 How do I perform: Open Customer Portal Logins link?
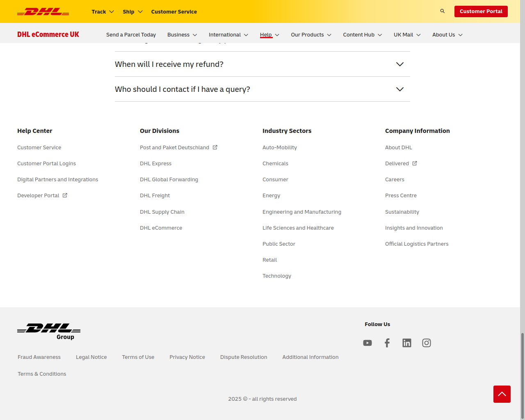(47, 163)
